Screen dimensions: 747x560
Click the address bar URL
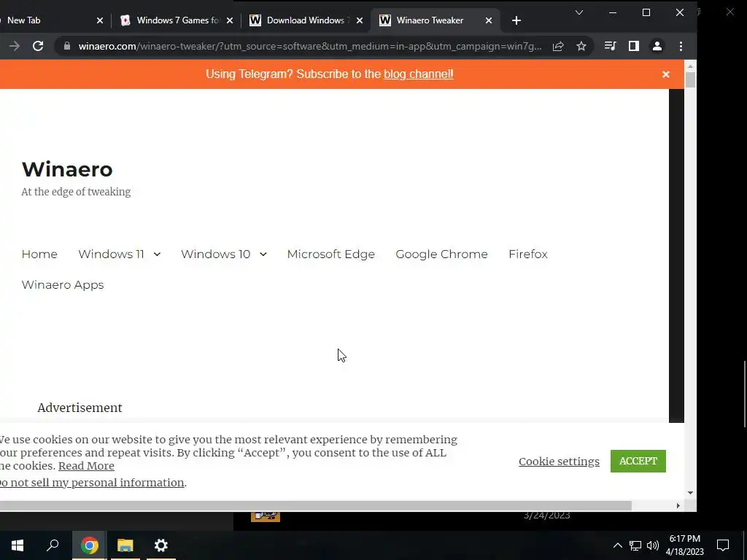[309, 46]
